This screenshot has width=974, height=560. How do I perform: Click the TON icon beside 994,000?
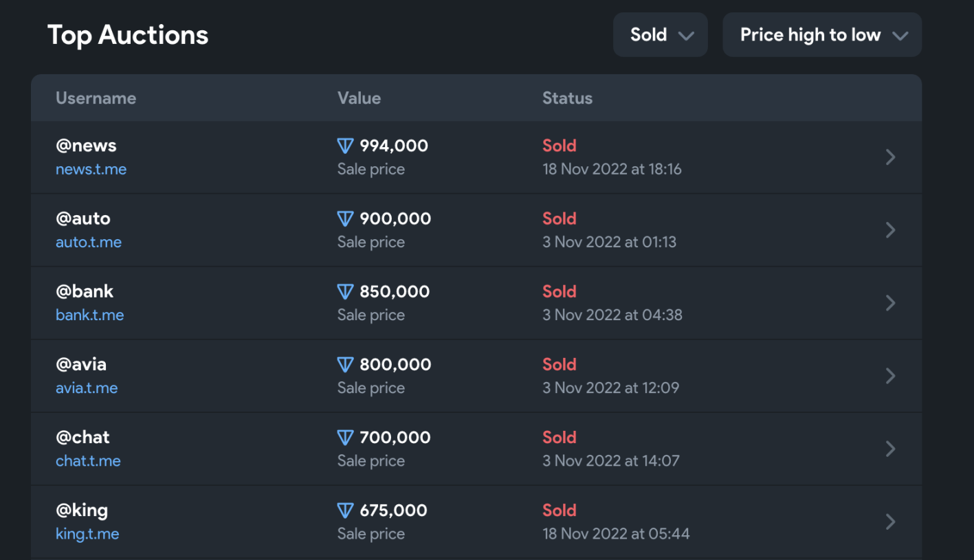(345, 146)
